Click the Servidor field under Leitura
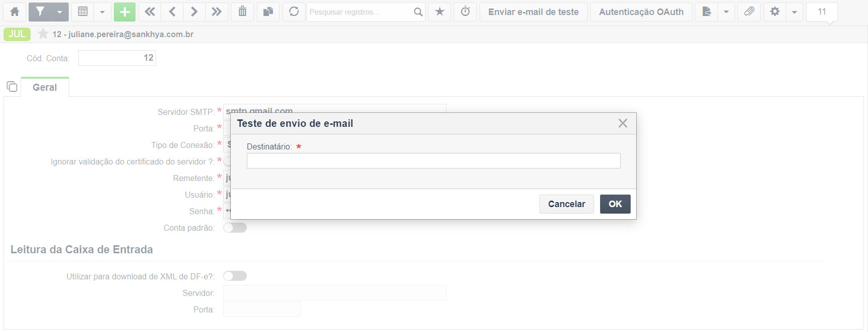Screen dimensions: 868x332 (x=335, y=293)
